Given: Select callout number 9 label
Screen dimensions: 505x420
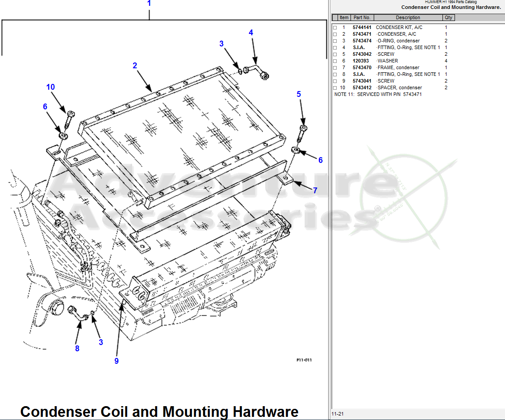Looking at the screenshot, I should pos(117,361).
